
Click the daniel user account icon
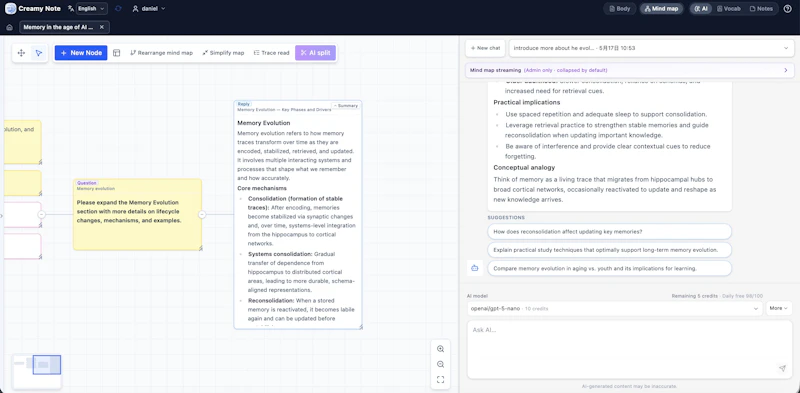(135, 9)
